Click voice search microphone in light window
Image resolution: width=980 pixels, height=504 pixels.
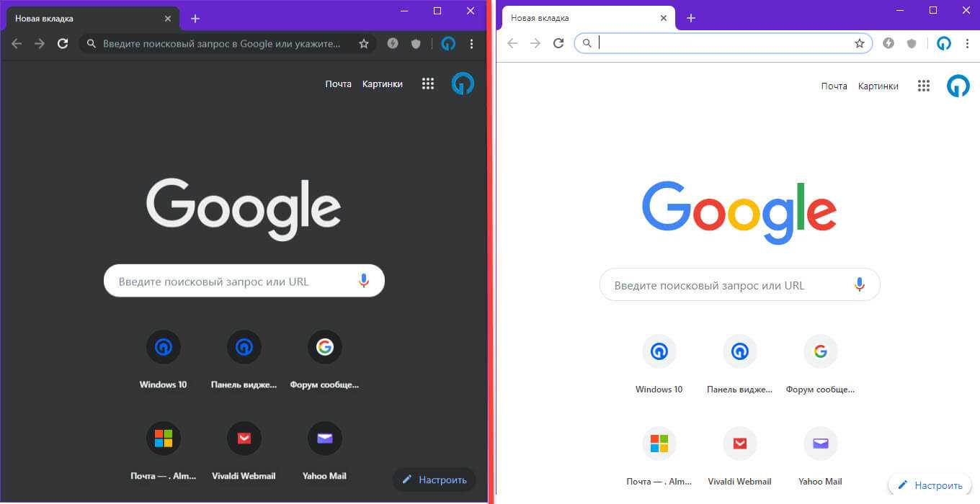click(x=860, y=285)
